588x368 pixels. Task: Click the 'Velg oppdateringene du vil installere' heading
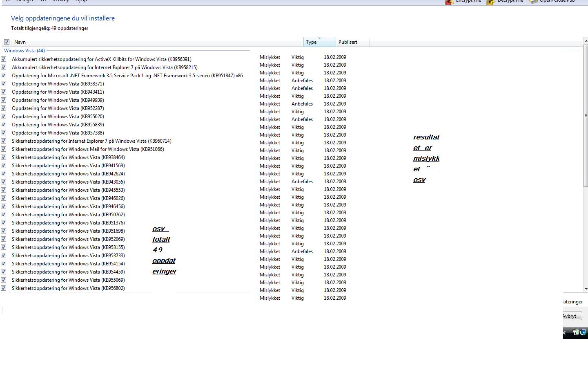[x=63, y=18]
